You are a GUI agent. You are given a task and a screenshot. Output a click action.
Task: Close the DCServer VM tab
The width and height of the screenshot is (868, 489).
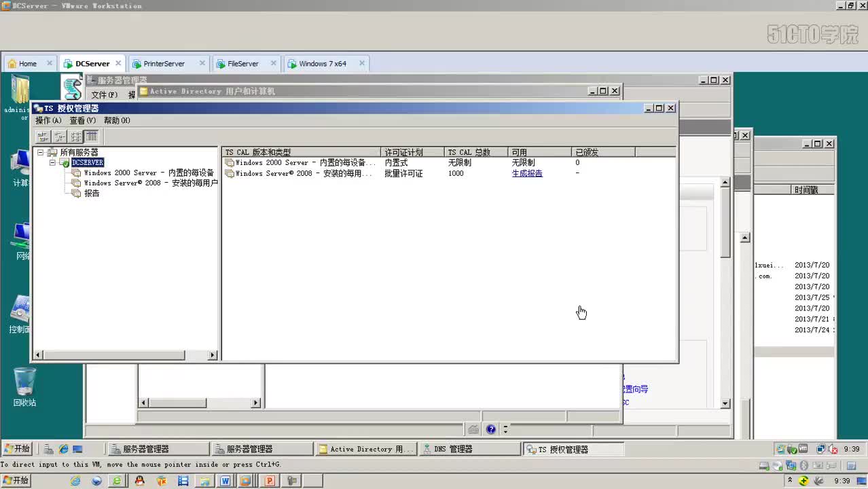pos(118,63)
